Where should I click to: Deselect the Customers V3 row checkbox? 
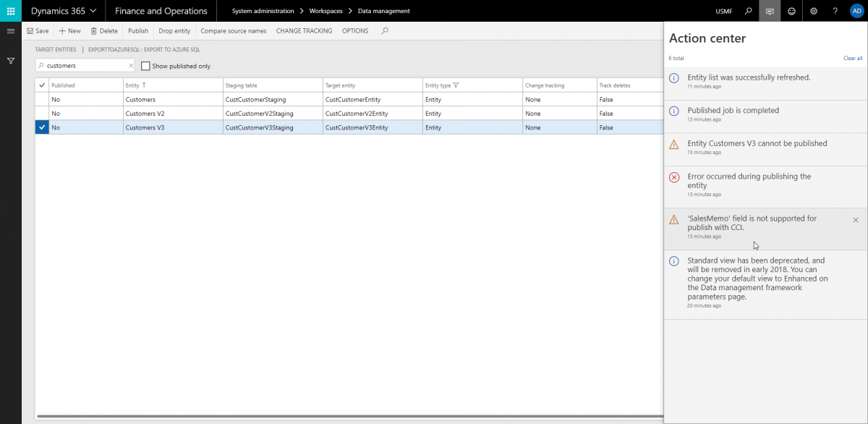pyautogui.click(x=41, y=127)
